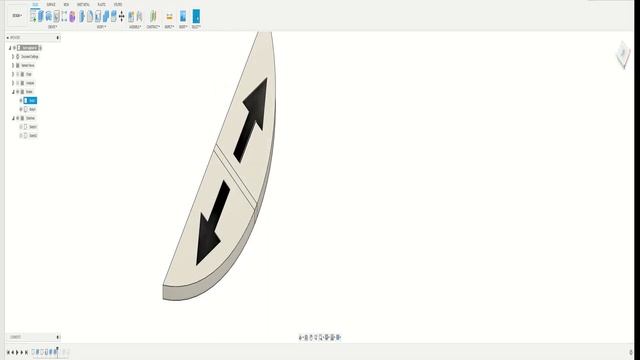Click the Look At navigation icon
The width and height of the screenshot is (640, 360).
pyautogui.click(x=306, y=338)
